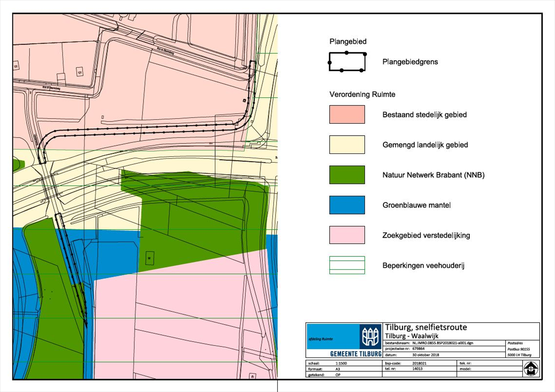Click the scale value 1:1500

click(x=341, y=363)
